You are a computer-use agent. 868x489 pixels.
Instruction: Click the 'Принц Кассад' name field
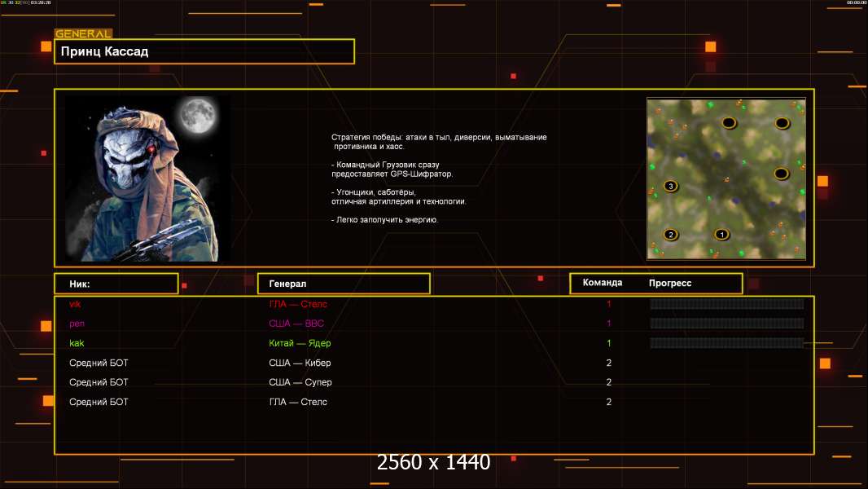tap(204, 51)
